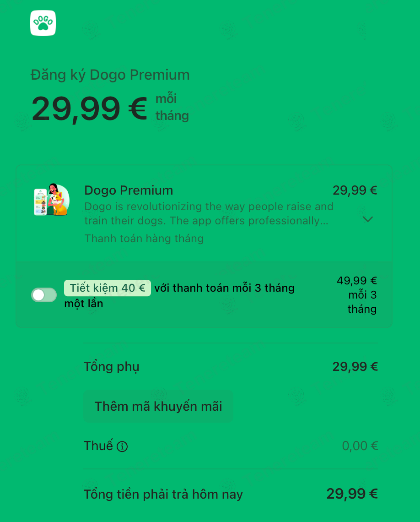Click the 0,00 € tax amount
The height and width of the screenshot is (522, 420).
[360, 446]
